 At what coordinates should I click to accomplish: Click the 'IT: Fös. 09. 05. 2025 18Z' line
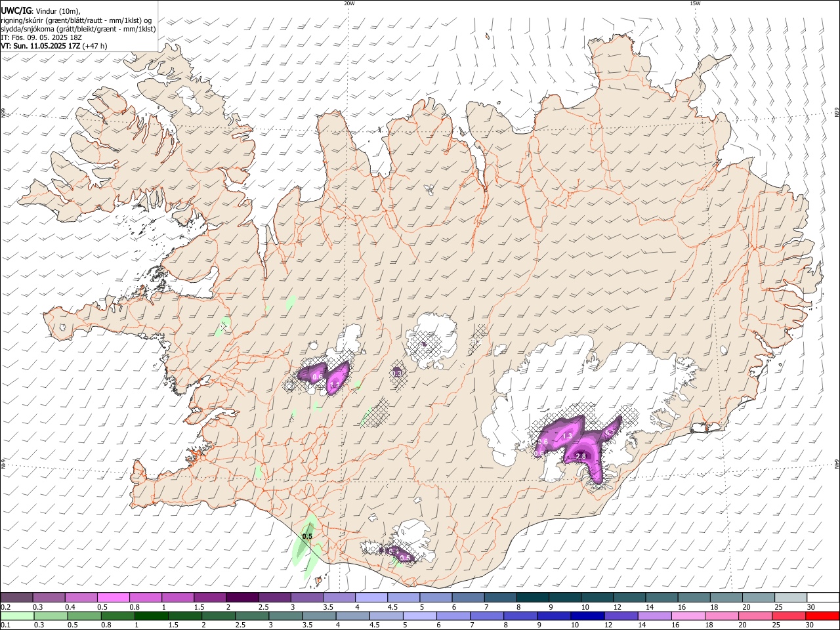click(41, 37)
